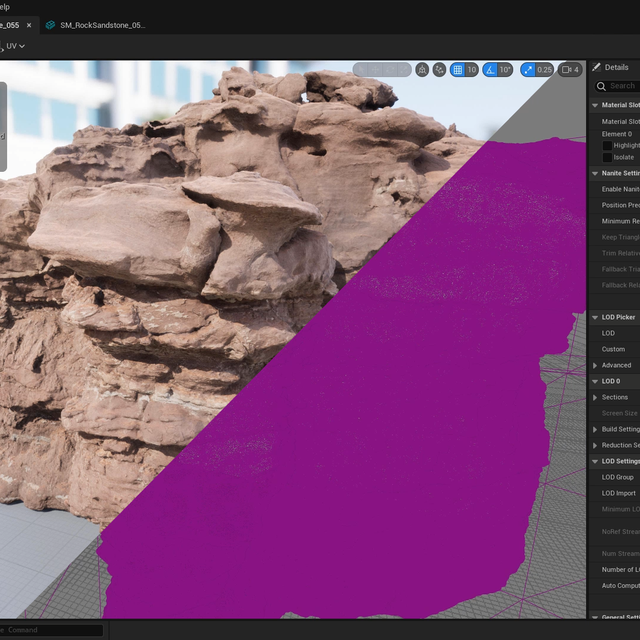640x640 pixels.
Task: Collapse the Nanite Settings category
Action: [595, 173]
